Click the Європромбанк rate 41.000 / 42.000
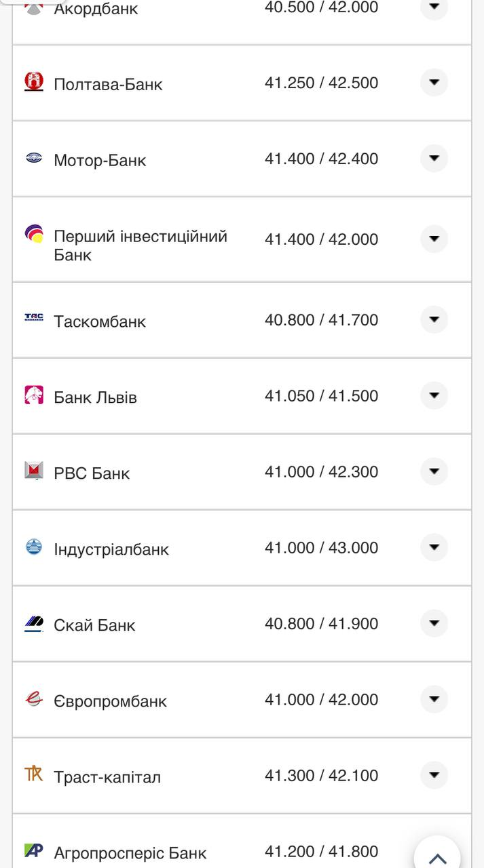484x868 pixels. [x=321, y=700]
